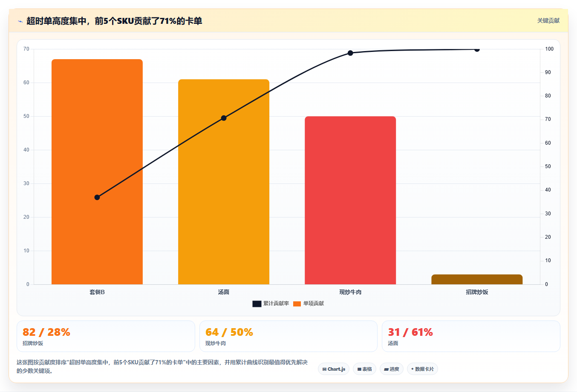Click the x-axis label 招牌炒饭

477,292
